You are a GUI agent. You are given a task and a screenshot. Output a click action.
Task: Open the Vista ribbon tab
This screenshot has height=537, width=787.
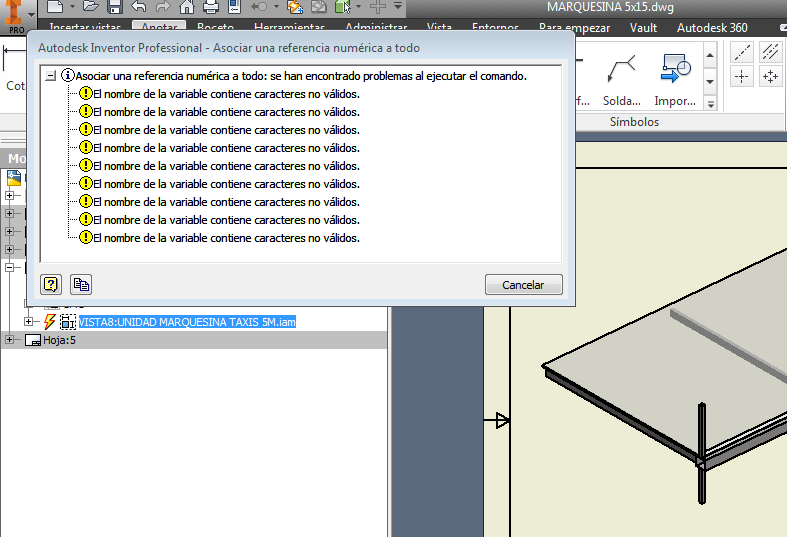pos(439,27)
